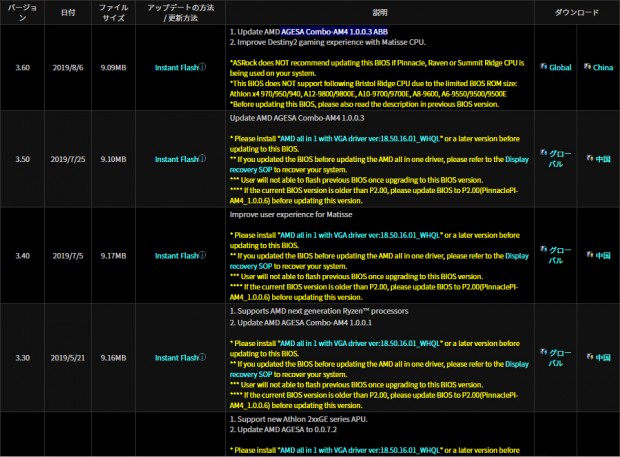
Task: Select file size cell 9.09MB
Action: (113, 68)
